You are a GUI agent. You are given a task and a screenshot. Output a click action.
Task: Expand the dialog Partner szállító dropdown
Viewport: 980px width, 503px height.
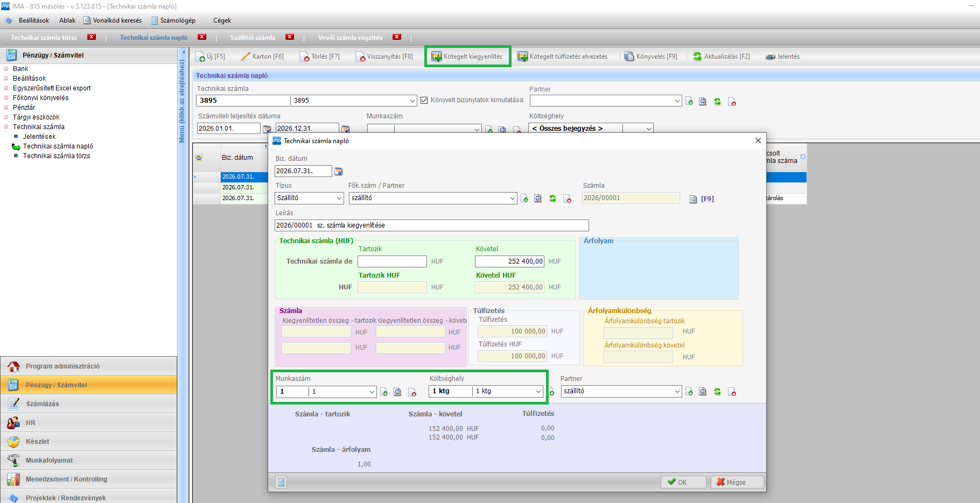coord(677,392)
